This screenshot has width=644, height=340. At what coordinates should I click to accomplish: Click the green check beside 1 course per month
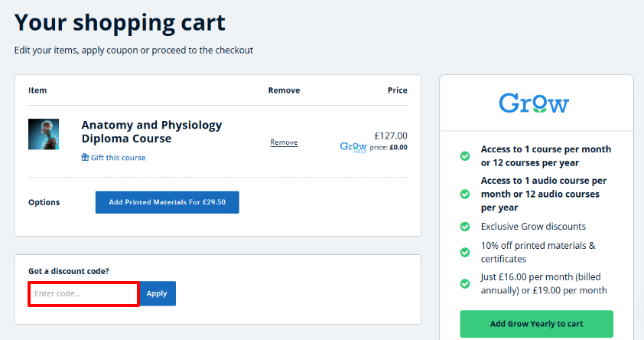click(465, 155)
